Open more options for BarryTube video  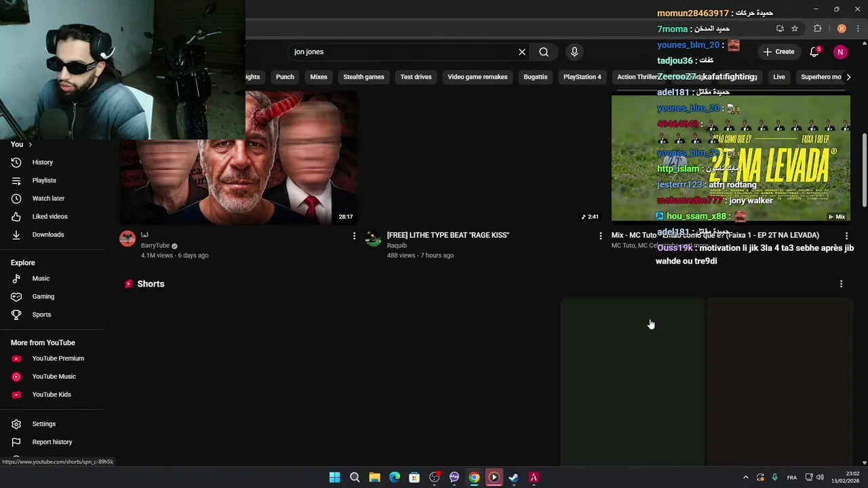tap(354, 236)
